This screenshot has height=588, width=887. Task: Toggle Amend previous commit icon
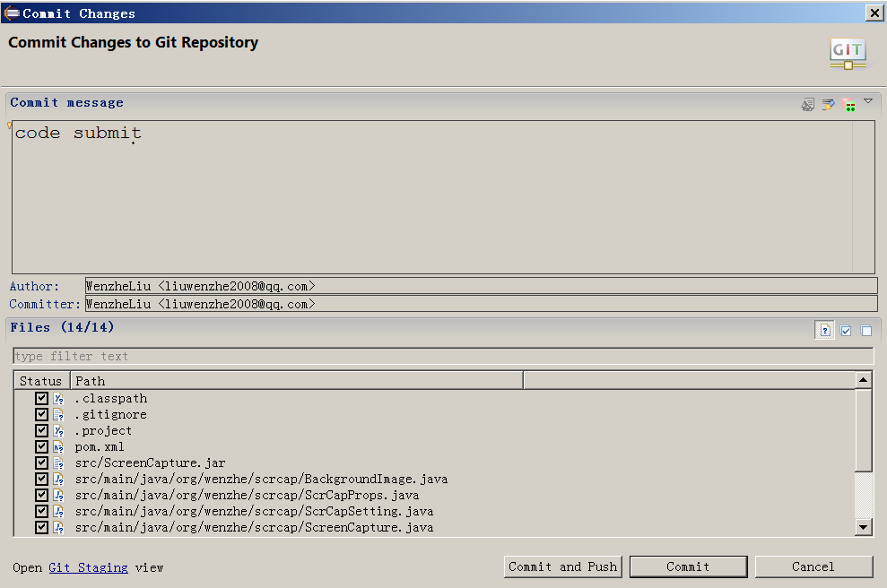(807, 105)
